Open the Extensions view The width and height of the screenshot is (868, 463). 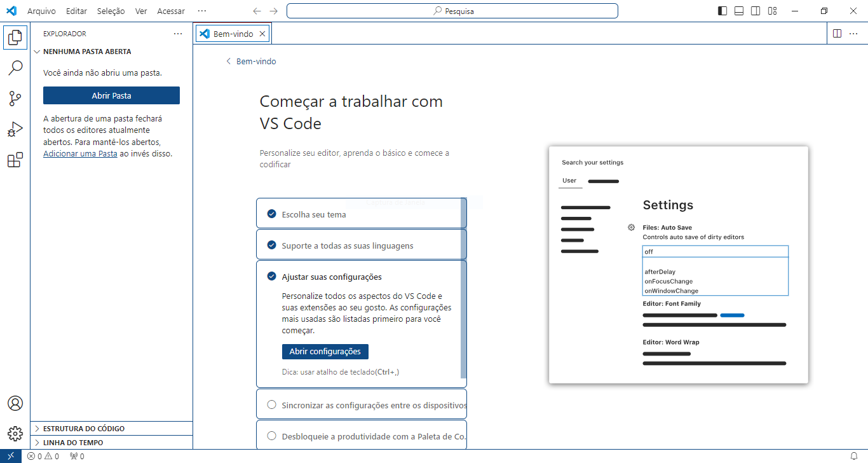tap(15, 160)
